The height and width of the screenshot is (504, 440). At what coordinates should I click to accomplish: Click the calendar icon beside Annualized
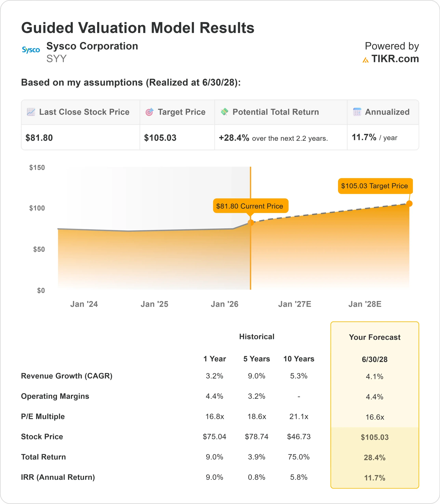coord(357,112)
